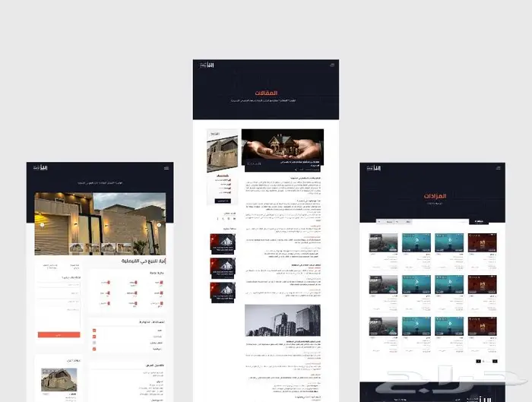
Task: Open first related article thumbnail in articles sidebar
Action: pyautogui.click(x=223, y=244)
